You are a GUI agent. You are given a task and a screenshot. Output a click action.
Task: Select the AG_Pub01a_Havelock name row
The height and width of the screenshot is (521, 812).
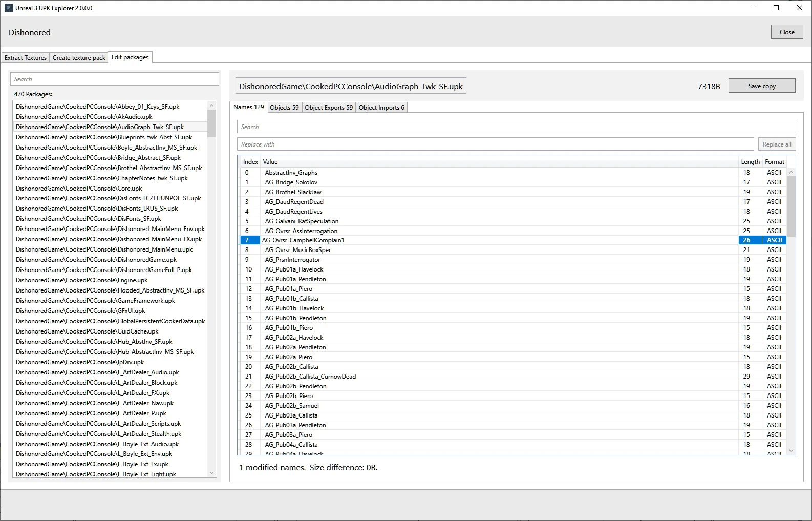click(294, 269)
